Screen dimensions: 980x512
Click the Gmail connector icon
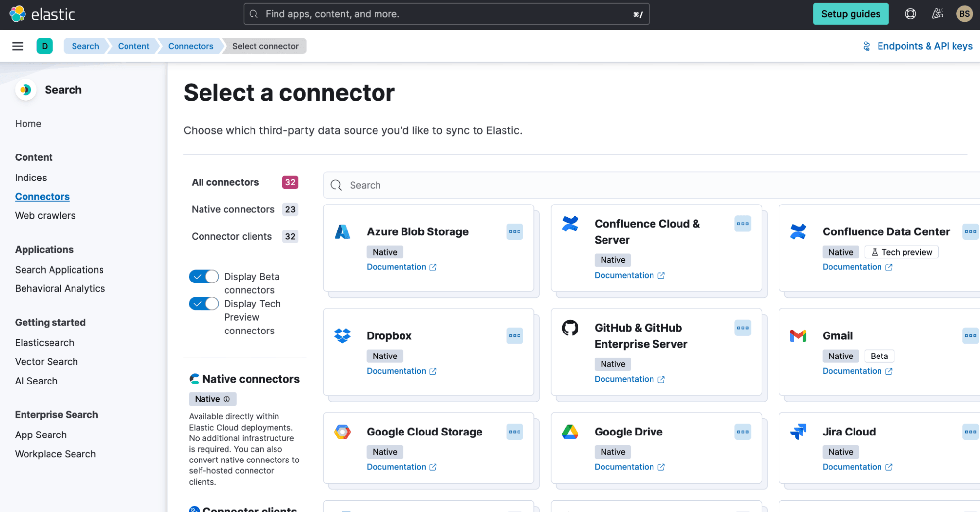pos(799,335)
